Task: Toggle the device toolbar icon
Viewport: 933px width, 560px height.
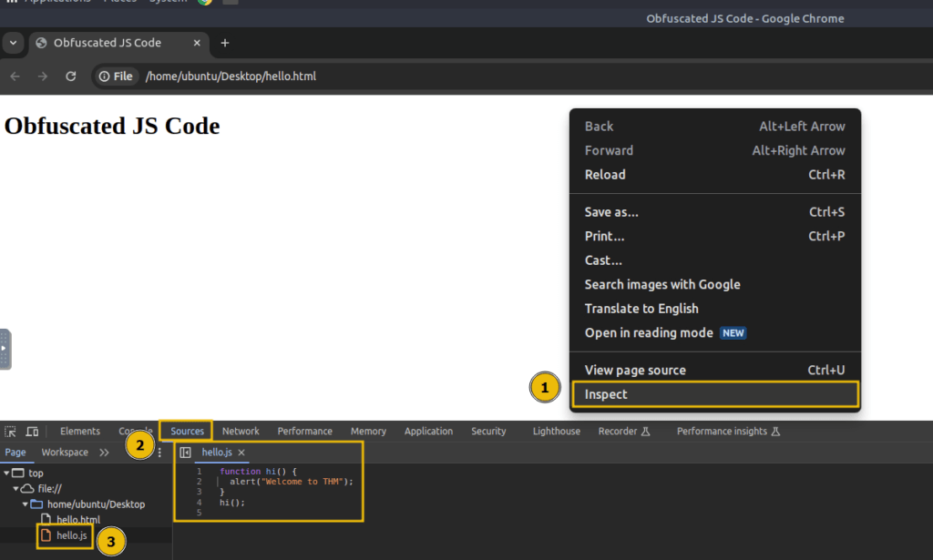Action: coord(32,432)
